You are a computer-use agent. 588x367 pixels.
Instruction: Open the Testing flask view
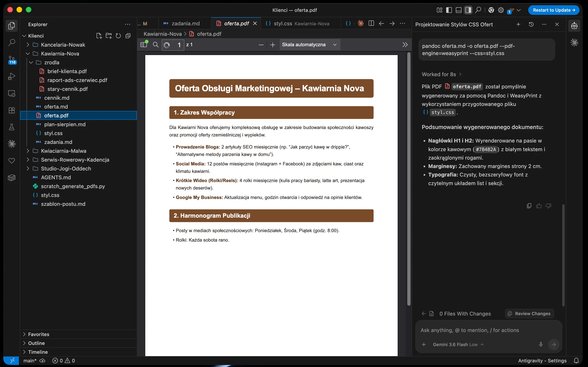click(x=11, y=127)
